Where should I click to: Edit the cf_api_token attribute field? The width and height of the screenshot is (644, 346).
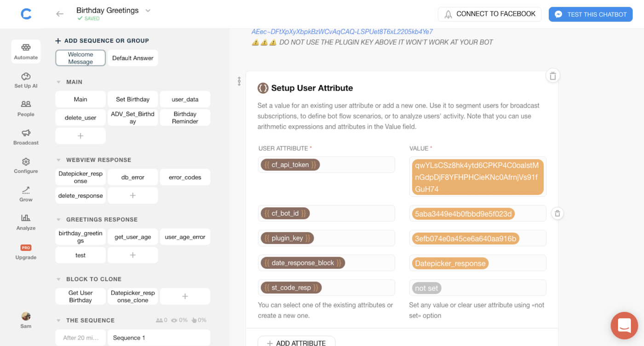tap(326, 165)
